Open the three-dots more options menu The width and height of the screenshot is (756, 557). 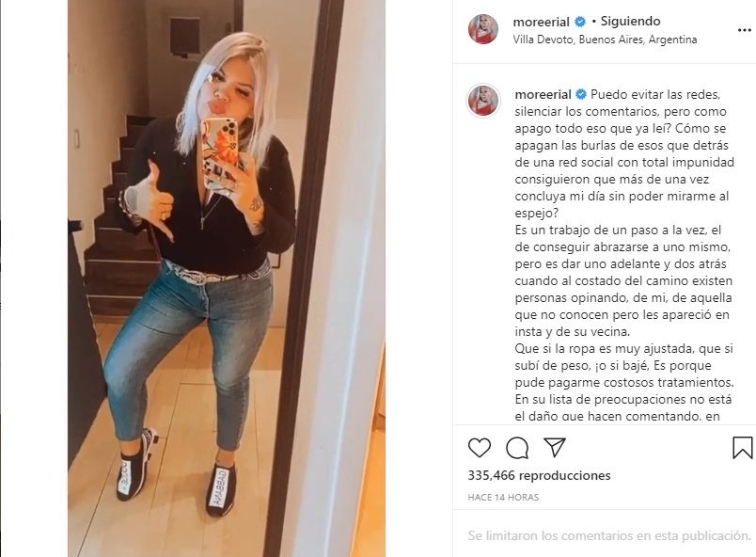745,30
